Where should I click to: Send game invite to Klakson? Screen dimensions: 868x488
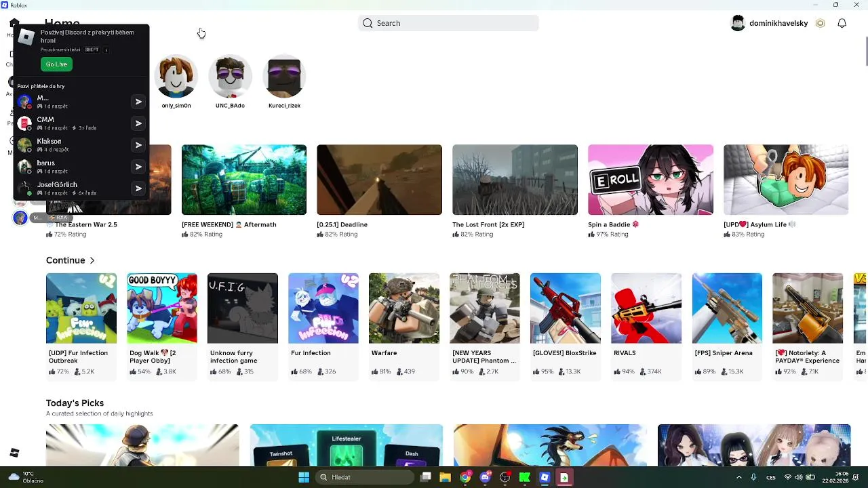coord(138,145)
